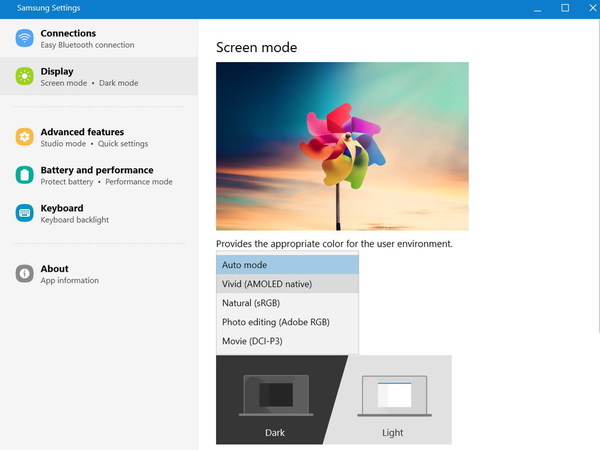Screen dimensions: 600x450
Task: Click the About info icon
Action: (x=24, y=274)
